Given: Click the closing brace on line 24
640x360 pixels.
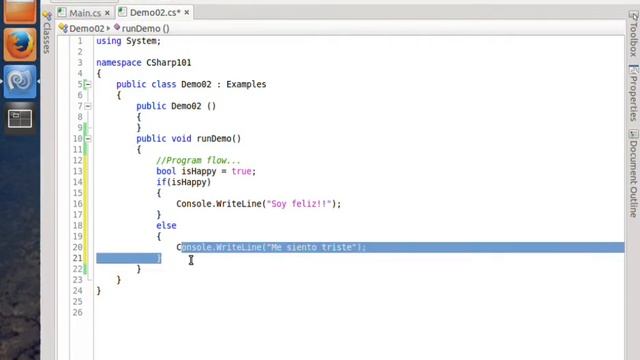Looking at the screenshot, I should [99, 291].
